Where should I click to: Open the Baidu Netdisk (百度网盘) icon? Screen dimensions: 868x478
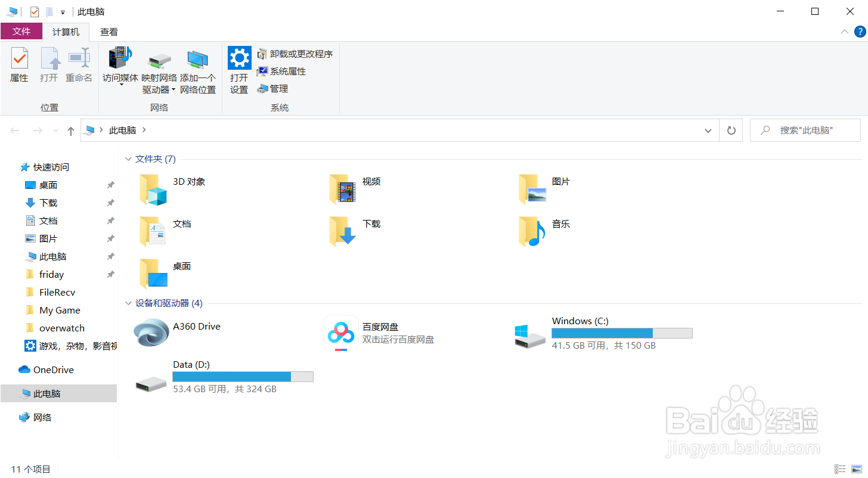[x=341, y=333]
